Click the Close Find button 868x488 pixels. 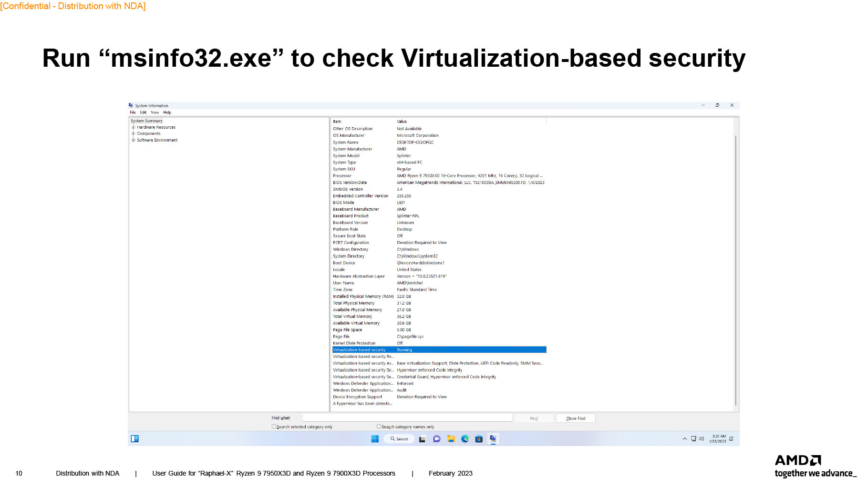(x=576, y=418)
